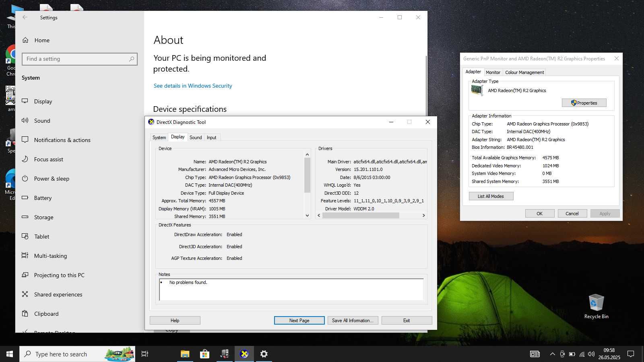Click the Display Memory value 1005 MB
This screenshot has height=362, width=644.
(x=217, y=209)
